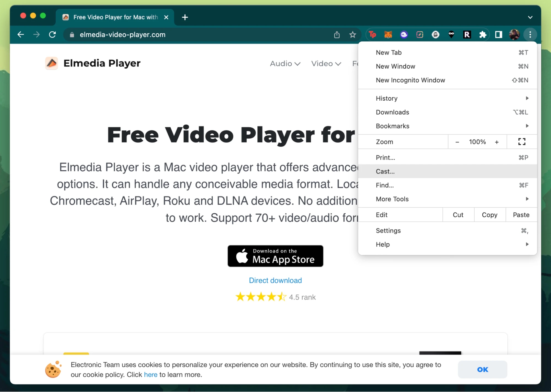Expand the History submenu
The image size is (551, 392).
(386, 98)
